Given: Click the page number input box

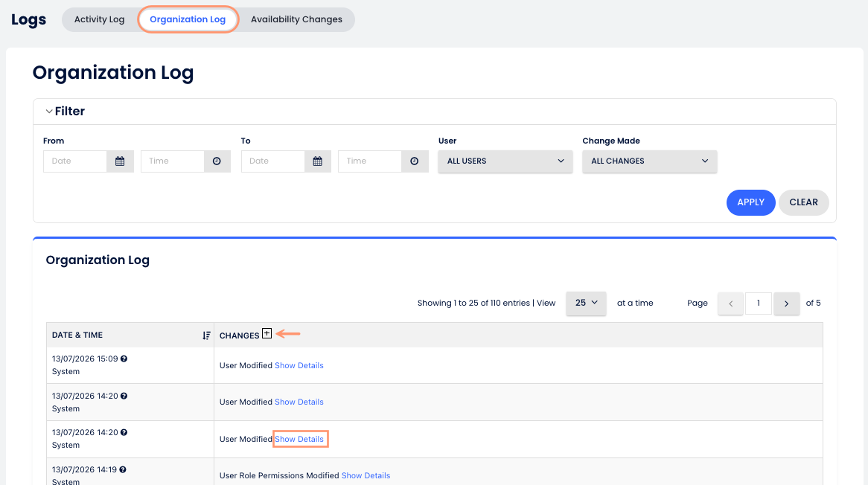Looking at the screenshot, I should [759, 303].
